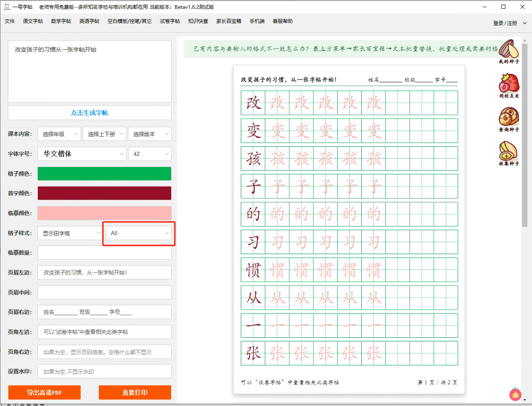Click 导出高清PDF button
This screenshot has height=406, width=532.
click(44, 393)
